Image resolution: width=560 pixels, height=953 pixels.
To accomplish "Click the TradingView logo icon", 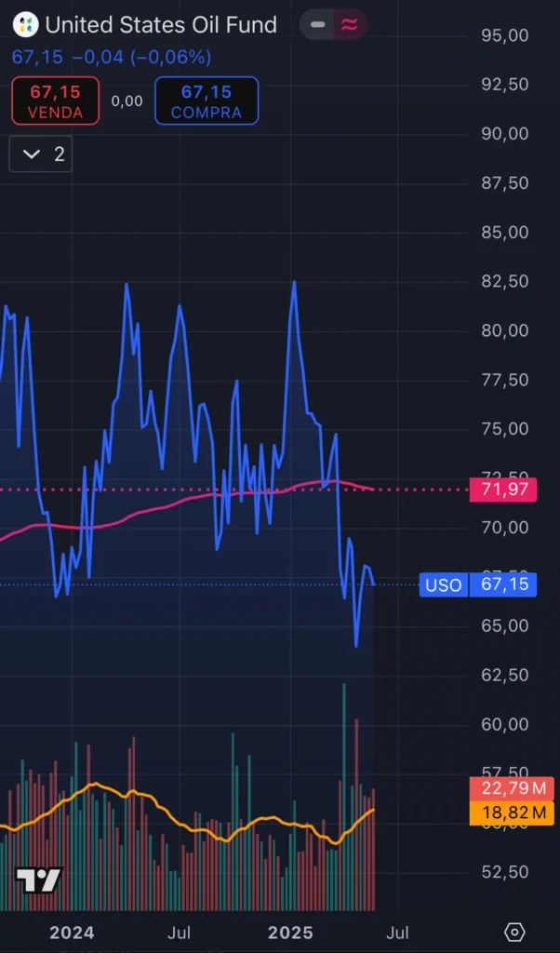I will (39, 880).
